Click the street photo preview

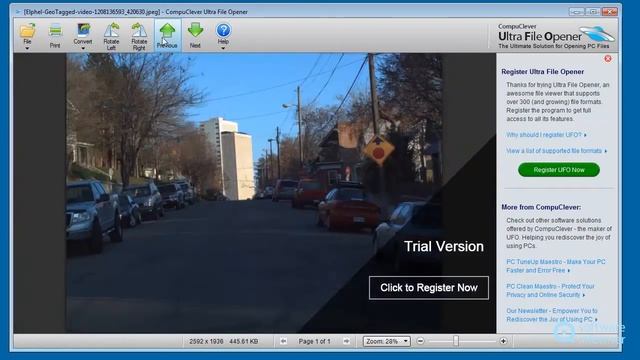pyautogui.click(x=253, y=193)
